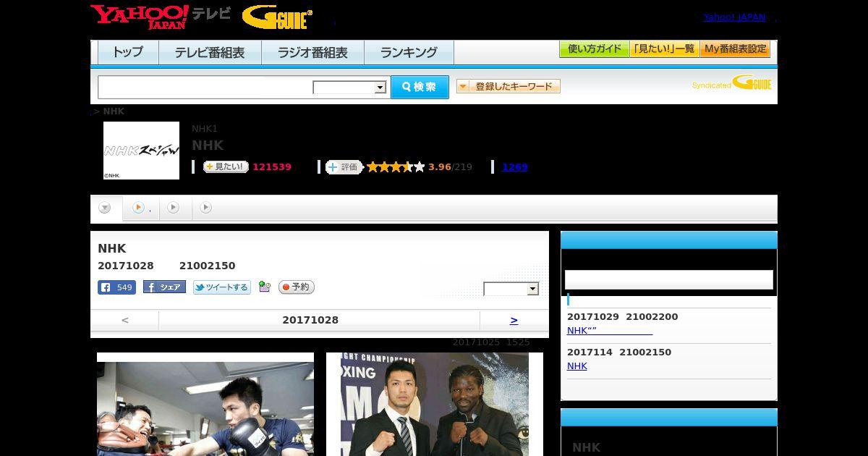Open the ランキング navigation tab
Screen dimensions: 868x456
409,52
